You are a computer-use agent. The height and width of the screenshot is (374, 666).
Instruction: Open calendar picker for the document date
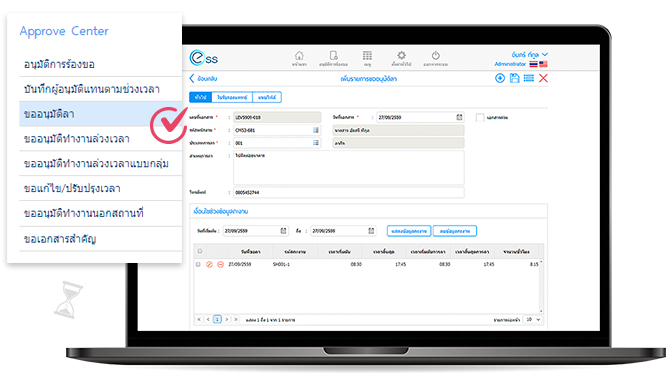point(459,117)
